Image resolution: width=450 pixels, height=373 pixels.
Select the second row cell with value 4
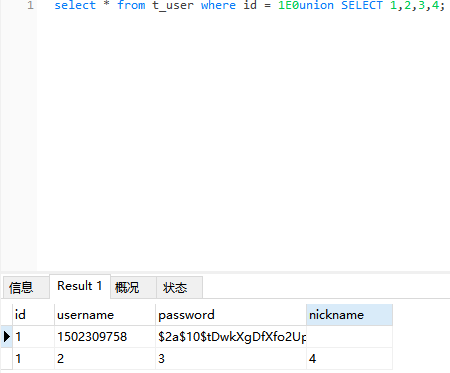[349, 359]
